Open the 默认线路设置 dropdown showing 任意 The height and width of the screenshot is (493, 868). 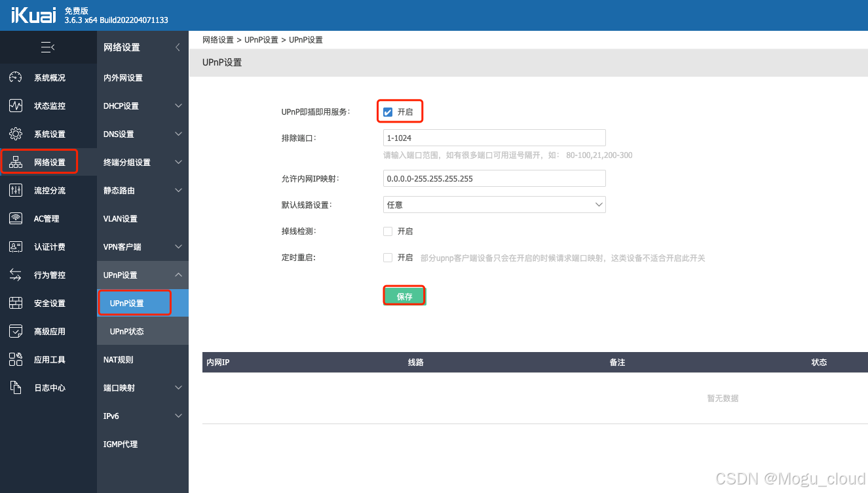495,205
